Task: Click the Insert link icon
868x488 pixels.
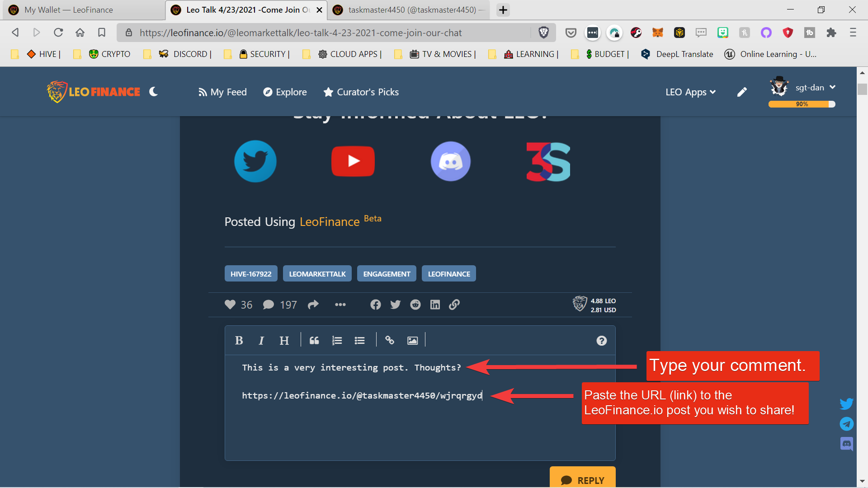Action: pyautogui.click(x=390, y=340)
